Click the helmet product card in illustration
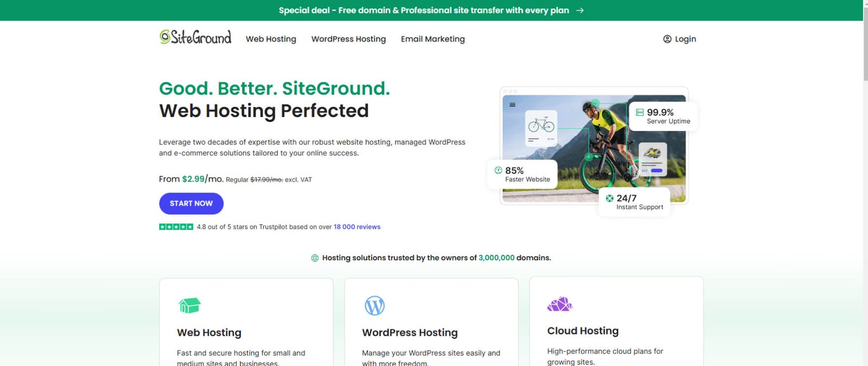 (x=653, y=159)
